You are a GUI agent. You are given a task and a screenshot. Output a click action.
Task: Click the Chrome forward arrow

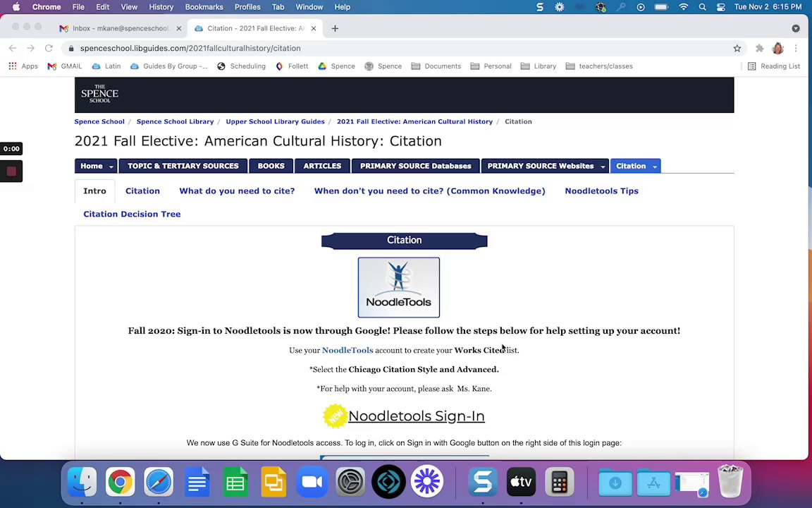pos(30,48)
